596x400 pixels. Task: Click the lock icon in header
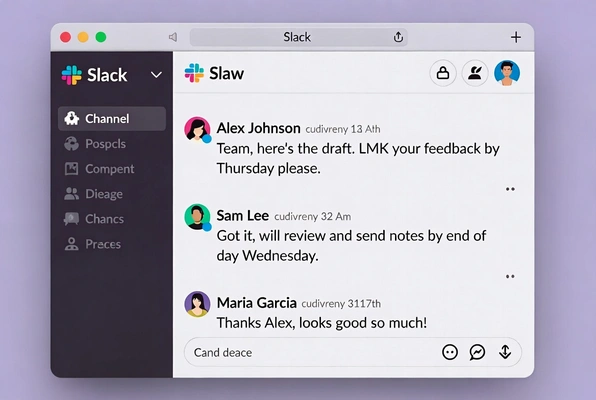443,73
